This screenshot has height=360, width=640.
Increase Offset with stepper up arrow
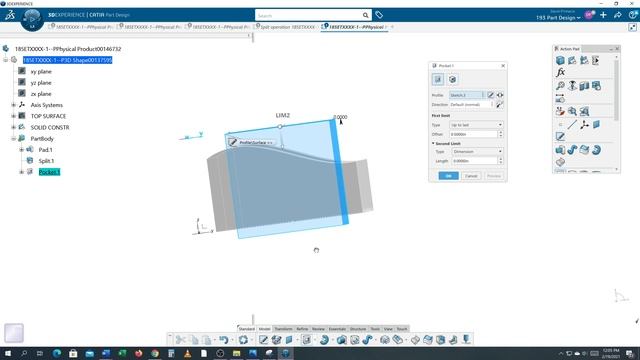[501, 133]
